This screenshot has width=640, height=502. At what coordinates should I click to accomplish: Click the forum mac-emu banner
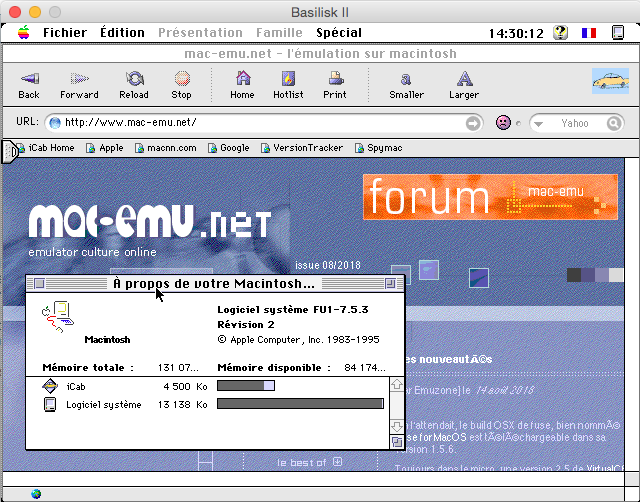[490, 197]
